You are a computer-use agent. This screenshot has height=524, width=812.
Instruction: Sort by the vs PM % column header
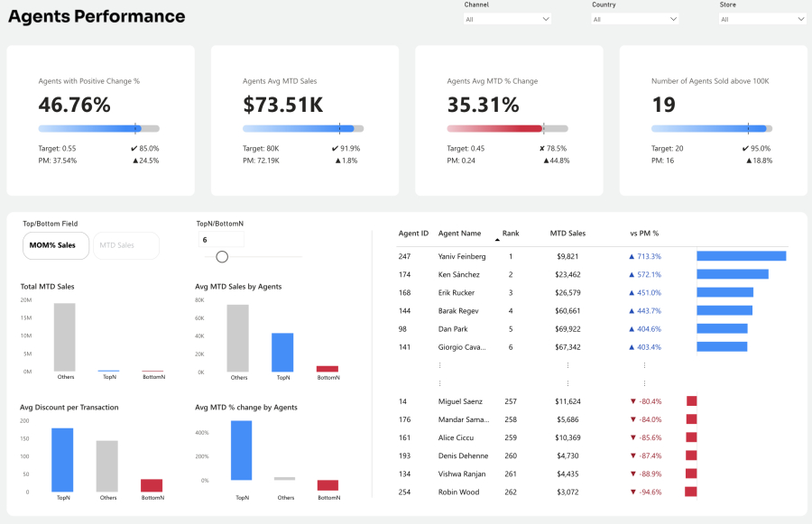tap(643, 234)
